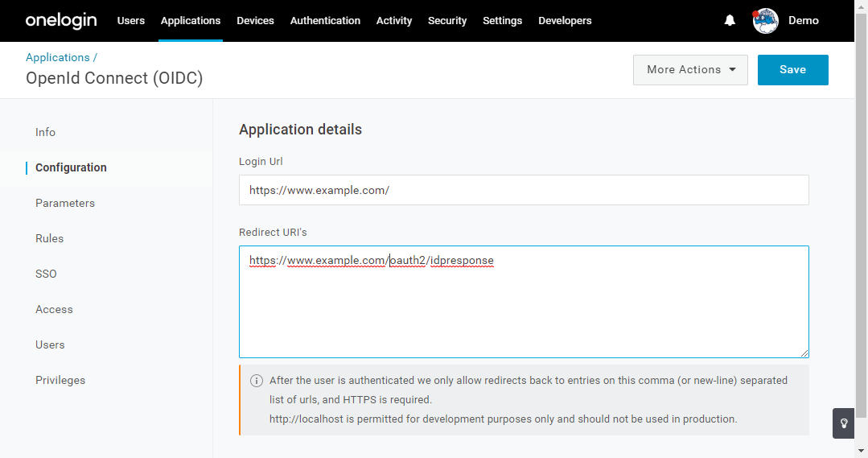Select the Configuration sidebar tab
The width and height of the screenshot is (868, 458).
pyautogui.click(x=71, y=167)
